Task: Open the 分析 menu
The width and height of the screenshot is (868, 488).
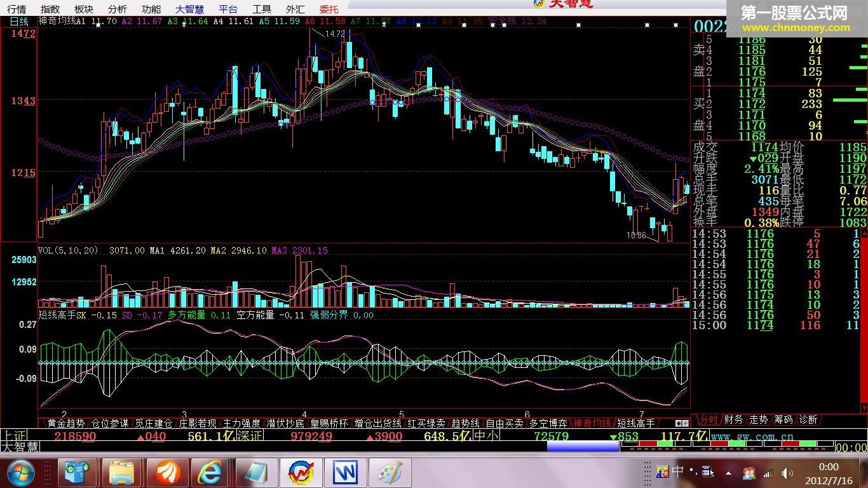Action: (118, 9)
